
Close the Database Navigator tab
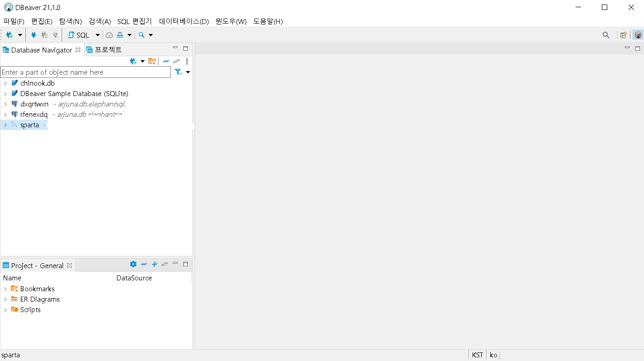pos(78,50)
